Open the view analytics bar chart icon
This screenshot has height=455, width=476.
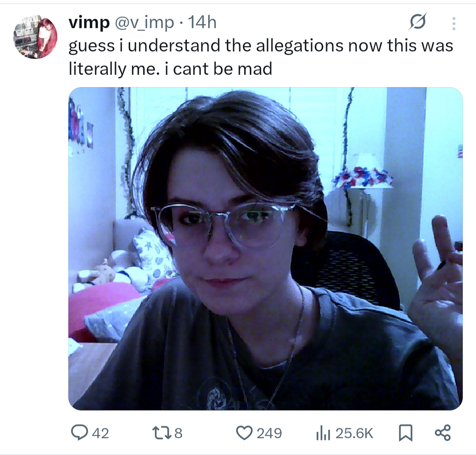click(x=323, y=433)
